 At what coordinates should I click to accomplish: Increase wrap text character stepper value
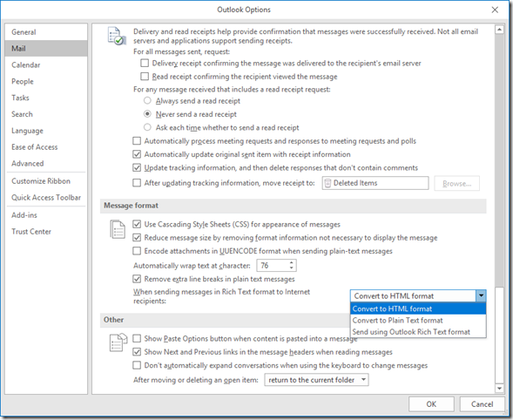[291, 262]
